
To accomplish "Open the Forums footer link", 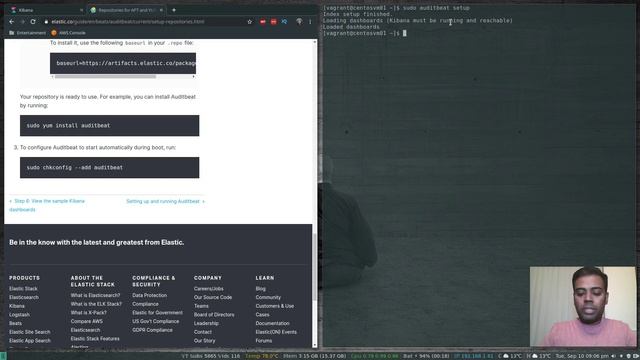I will point(264,340).
